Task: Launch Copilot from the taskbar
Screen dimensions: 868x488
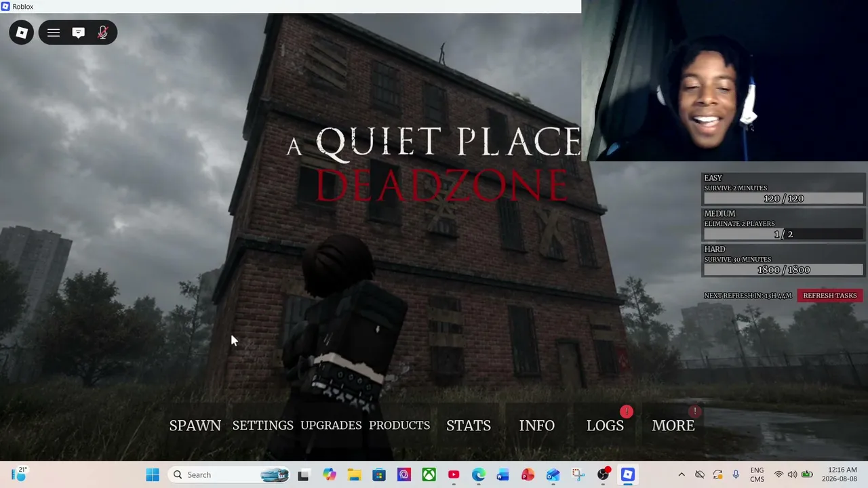Action: 330,474
